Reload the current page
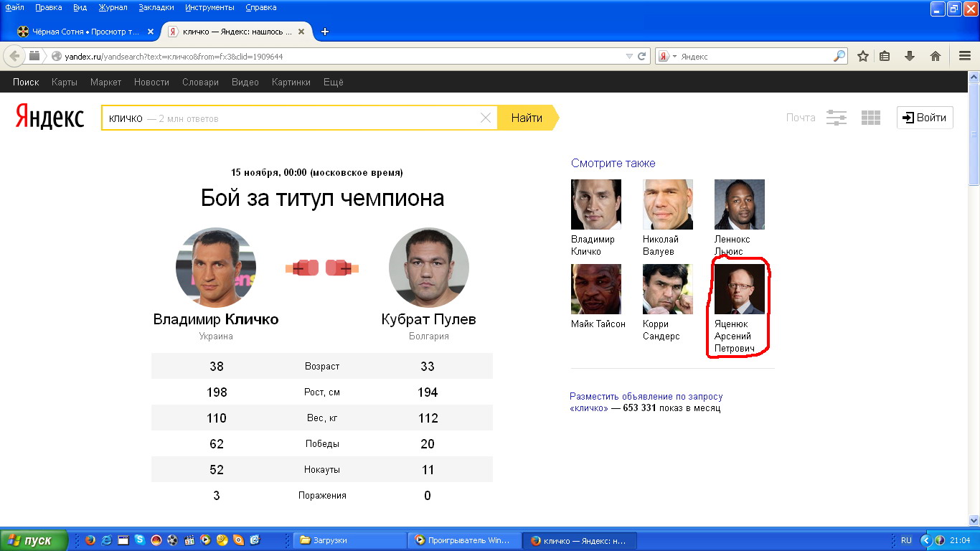 click(x=642, y=56)
